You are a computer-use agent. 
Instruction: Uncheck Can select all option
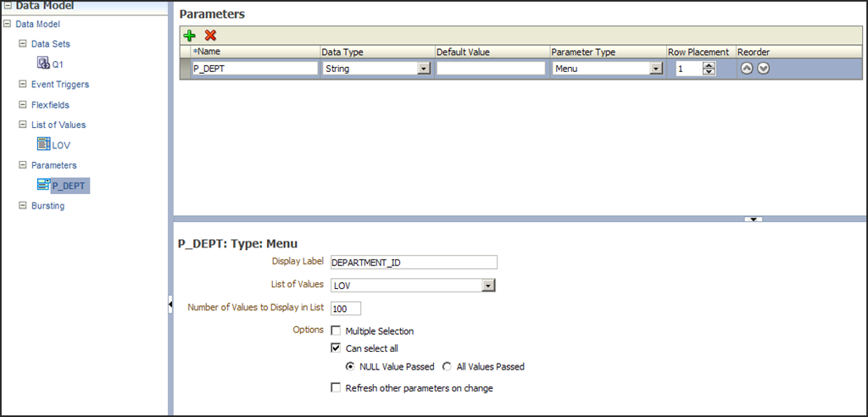click(x=336, y=348)
